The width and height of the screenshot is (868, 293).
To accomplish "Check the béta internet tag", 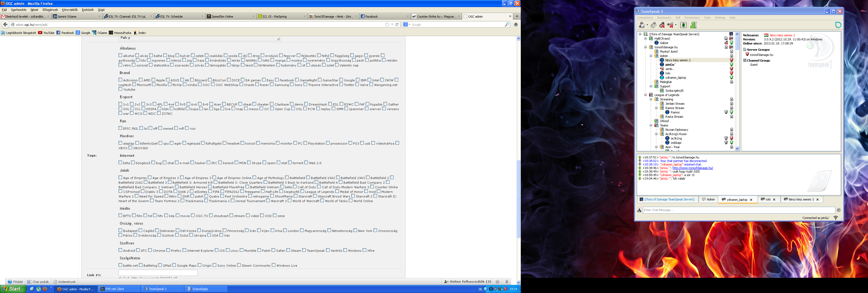I will click(x=120, y=163).
